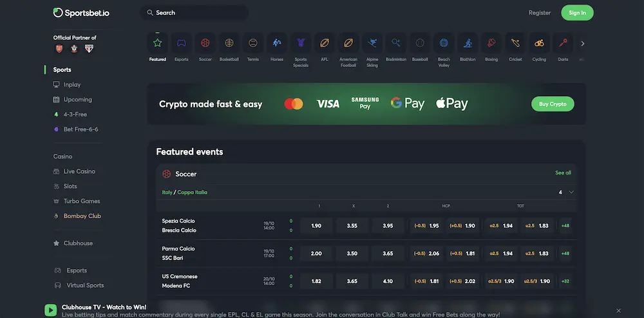This screenshot has width=644, height=318.
Task: Pick Spezia Calcio win odds 1.90
Action: coord(316,226)
